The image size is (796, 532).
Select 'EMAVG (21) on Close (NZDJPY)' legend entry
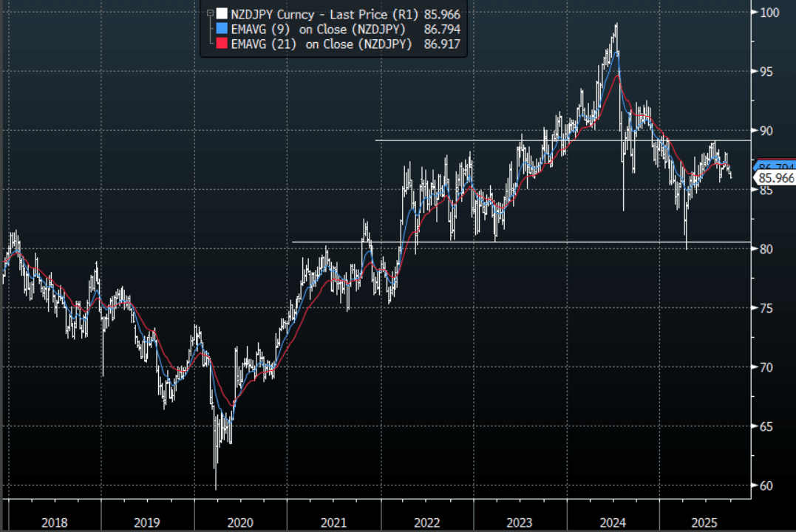click(322, 44)
